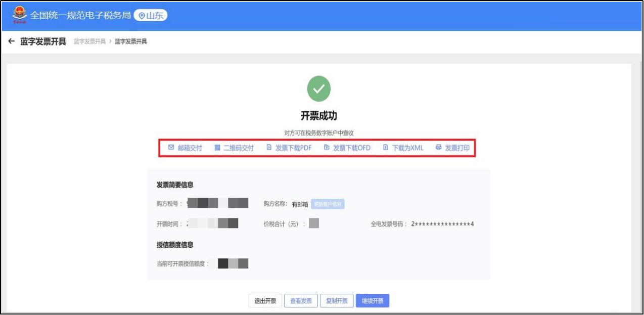Click the envelope icon for 邮箱交付
This screenshot has width=644, height=315.
point(171,148)
